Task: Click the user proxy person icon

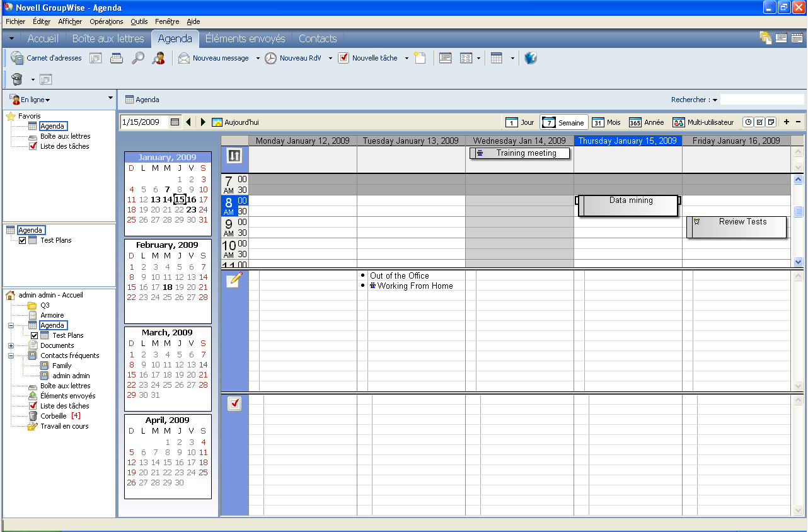Action: coord(159,58)
